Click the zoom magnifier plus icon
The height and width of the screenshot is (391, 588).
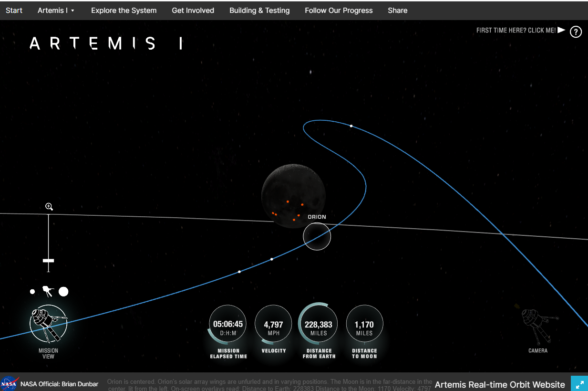pos(49,207)
